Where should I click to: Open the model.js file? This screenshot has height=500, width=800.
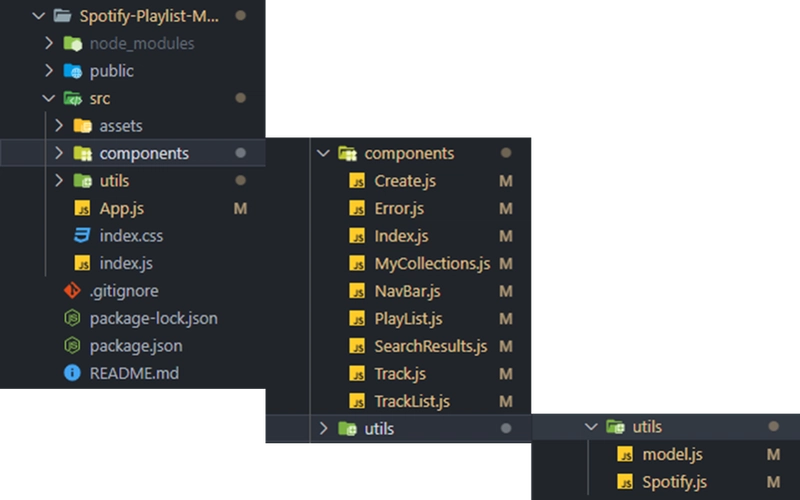(x=672, y=454)
